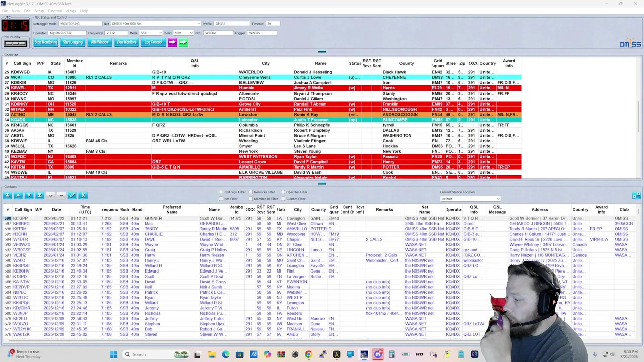
Task: Open the Calculator taskbar icon
Action: 391,354
